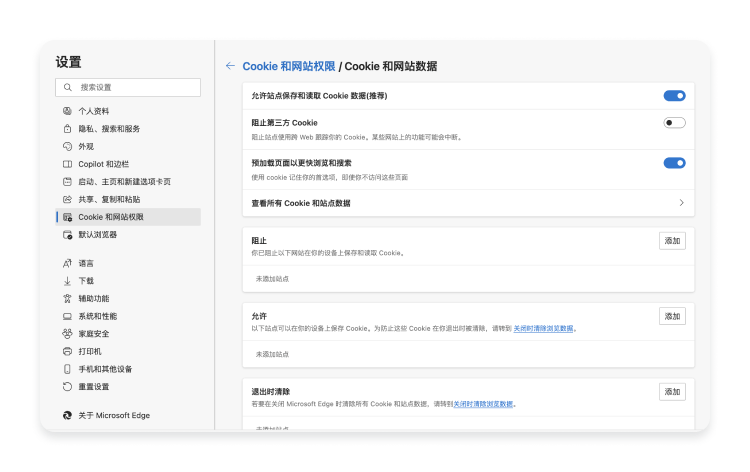Screen dimensions: 750x472
Task: Select 共享、复制和粘贴 label in the sidebar
Action: tap(109, 199)
